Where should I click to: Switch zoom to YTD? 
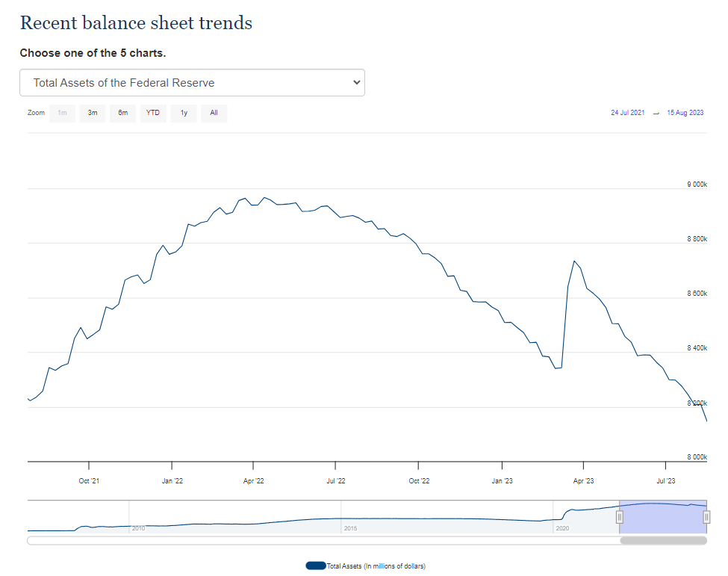tap(153, 113)
